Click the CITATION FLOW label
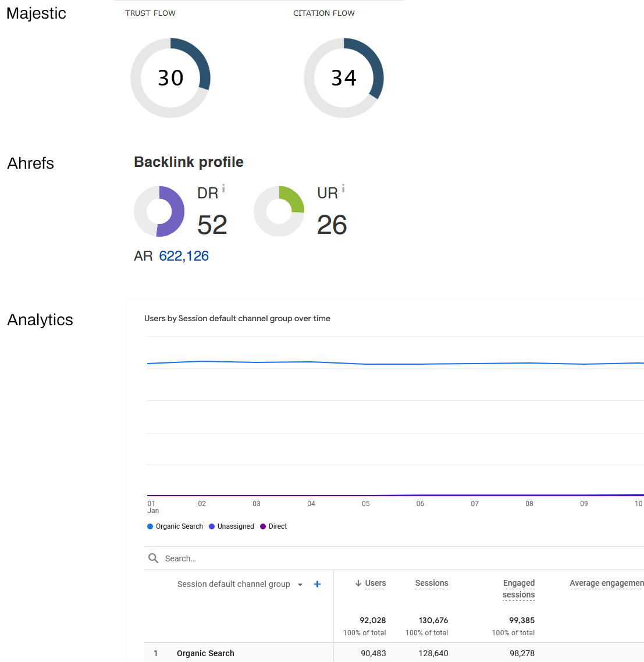The height and width of the screenshot is (662, 644). [324, 13]
